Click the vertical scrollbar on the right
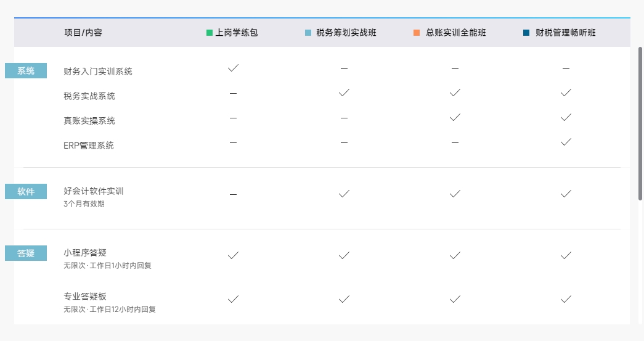Viewport: 644px width, 341px height. (640, 123)
